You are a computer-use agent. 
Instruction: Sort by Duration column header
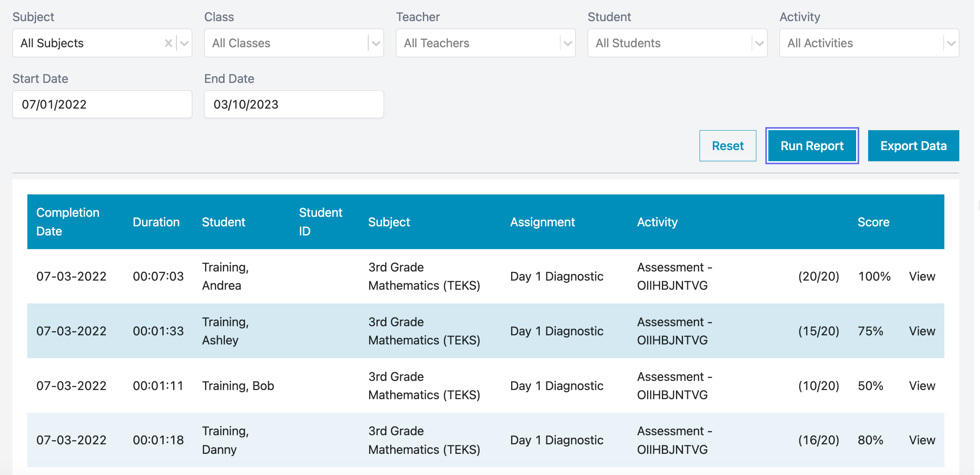pos(156,222)
